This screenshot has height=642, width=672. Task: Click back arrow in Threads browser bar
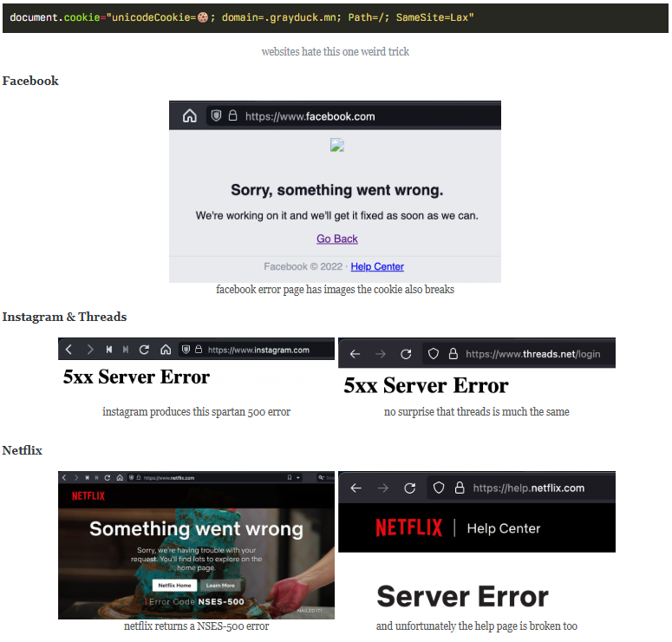[x=355, y=354]
